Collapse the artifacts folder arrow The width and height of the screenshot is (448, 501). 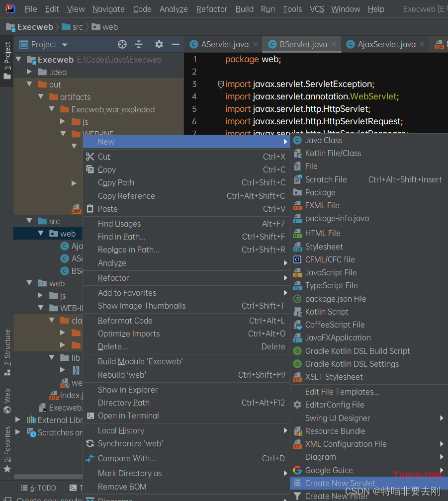(x=41, y=96)
